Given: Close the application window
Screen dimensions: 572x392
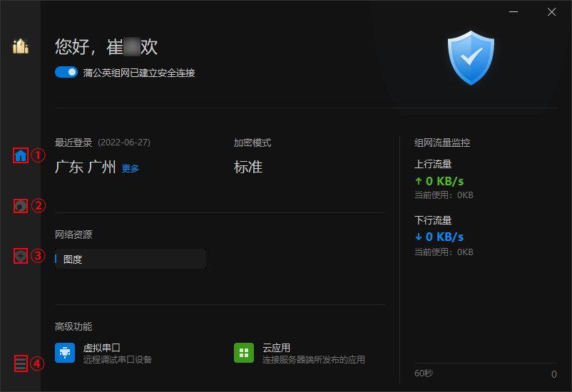Looking at the screenshot, I should (551, 11).
